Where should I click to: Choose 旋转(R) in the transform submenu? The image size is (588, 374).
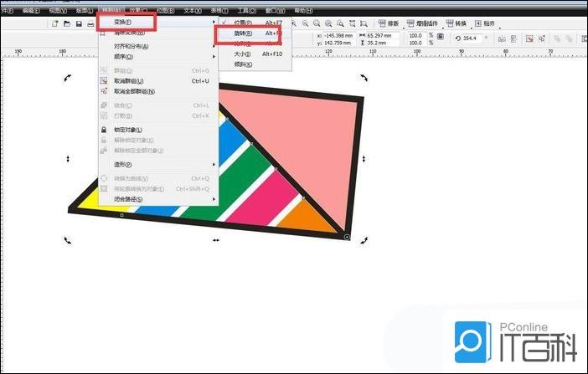[255, 33]
